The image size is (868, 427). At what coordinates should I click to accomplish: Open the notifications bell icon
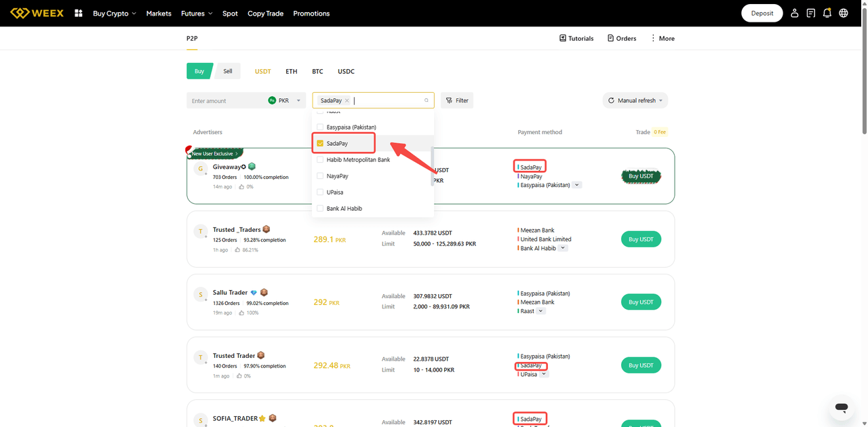coord(827,14)
